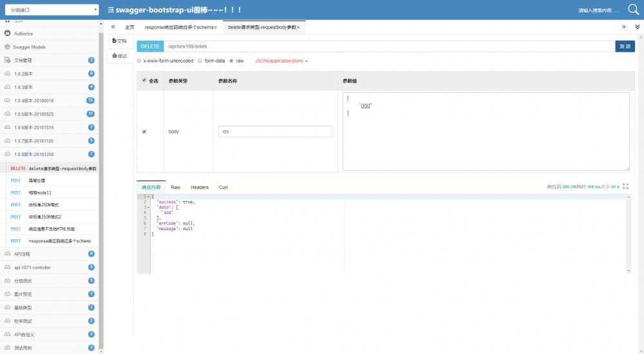
Task: Click the sidebar scrollbar up arrow
Action: pos(101,24)
